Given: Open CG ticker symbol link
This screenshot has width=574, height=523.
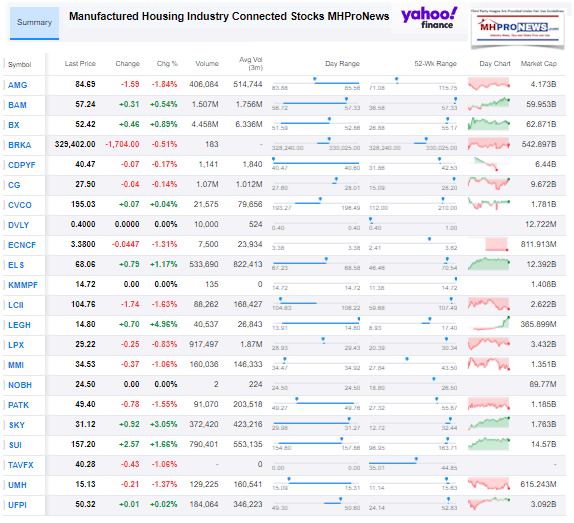Looking at the screenshot, I should (14, 185).
